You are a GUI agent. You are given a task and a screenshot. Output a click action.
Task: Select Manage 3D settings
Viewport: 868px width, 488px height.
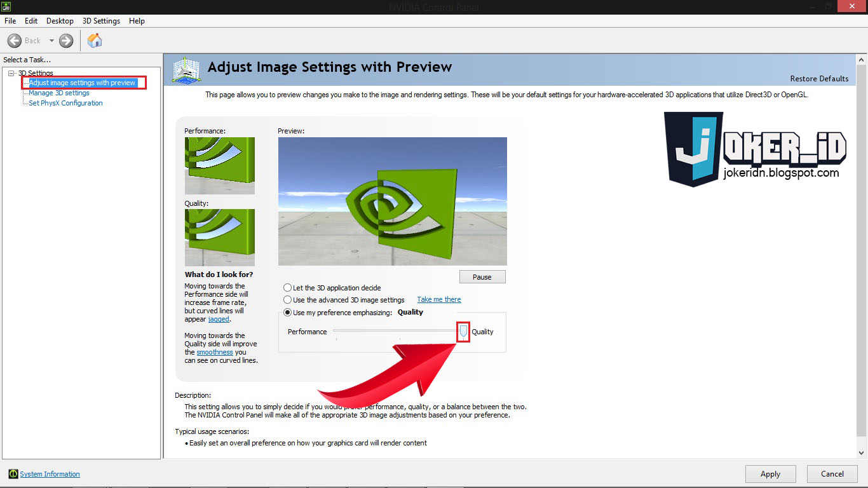[x=59, y=93]
